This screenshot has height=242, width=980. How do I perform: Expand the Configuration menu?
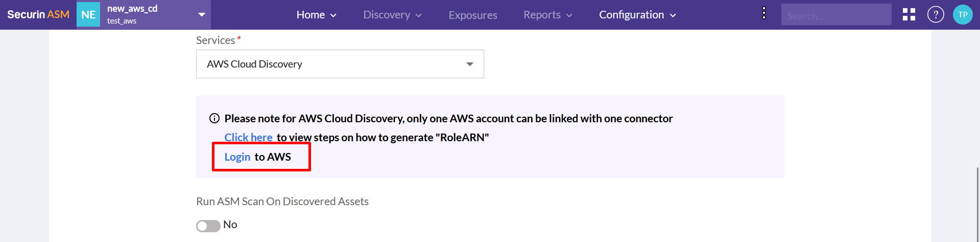(x=637, y=15)
